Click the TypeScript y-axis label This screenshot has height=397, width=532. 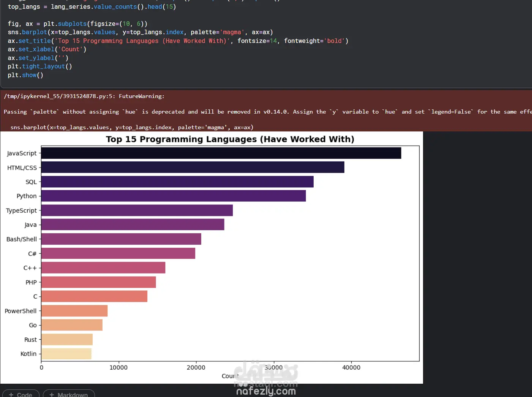22,210
